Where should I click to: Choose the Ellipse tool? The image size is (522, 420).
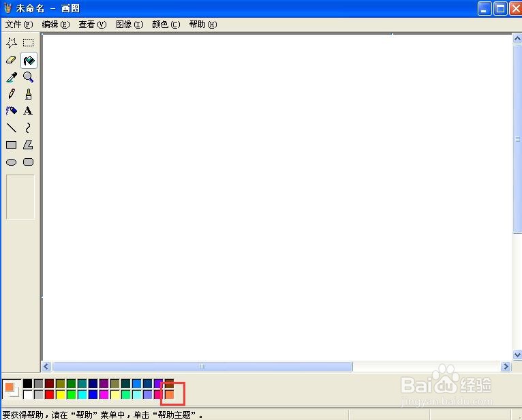[x=12, y=162]
